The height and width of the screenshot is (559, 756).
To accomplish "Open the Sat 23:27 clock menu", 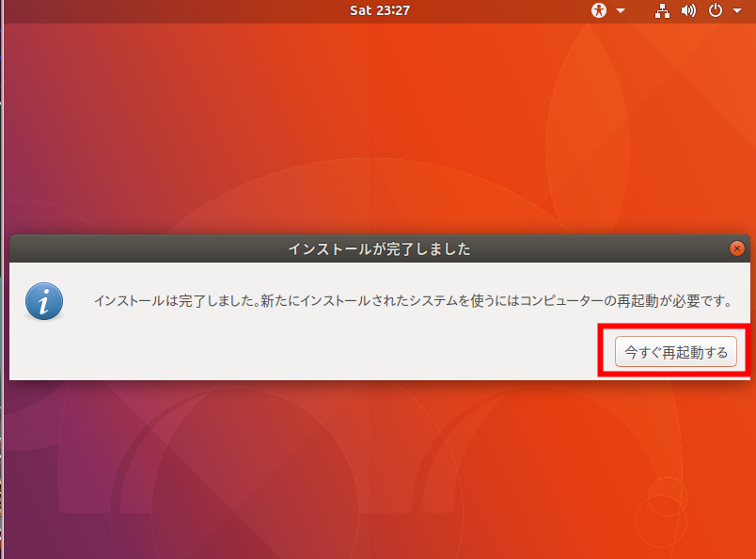I will coord(380,10).
